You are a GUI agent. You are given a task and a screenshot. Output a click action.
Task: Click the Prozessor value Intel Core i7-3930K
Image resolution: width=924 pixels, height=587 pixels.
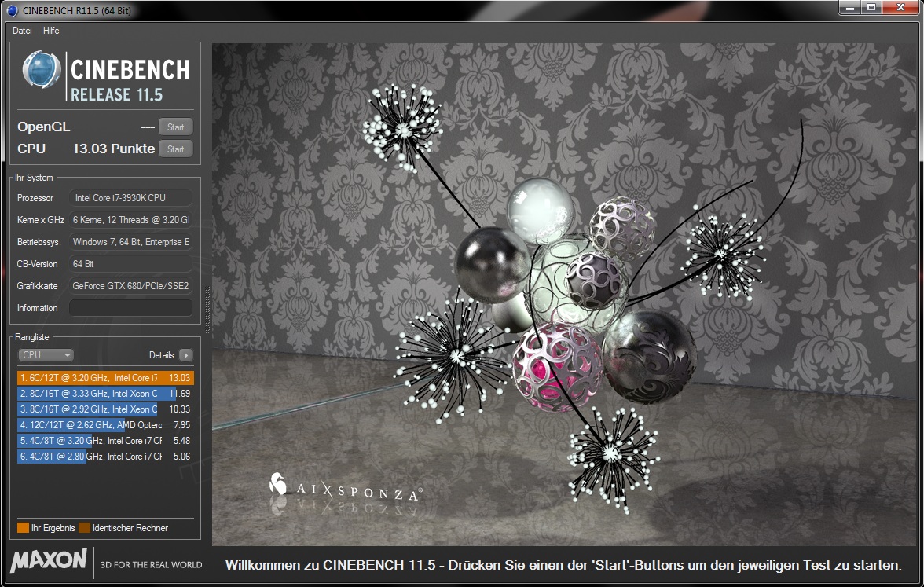click(x=130, y=197)
